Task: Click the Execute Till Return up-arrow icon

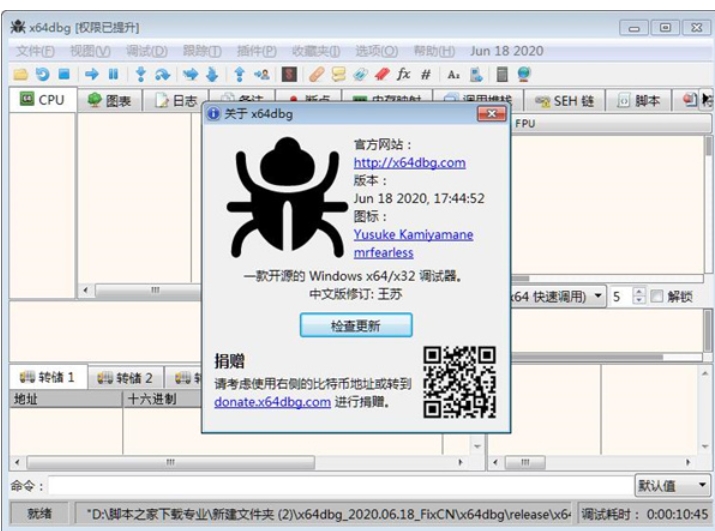Action: (239, 74)
